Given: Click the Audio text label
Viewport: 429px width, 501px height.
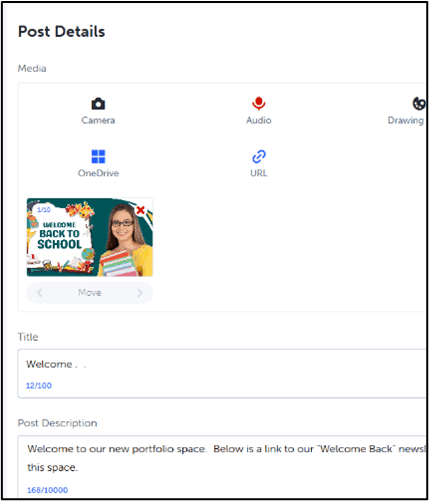Looking at the screenshot, I should (x=259, y=120).
